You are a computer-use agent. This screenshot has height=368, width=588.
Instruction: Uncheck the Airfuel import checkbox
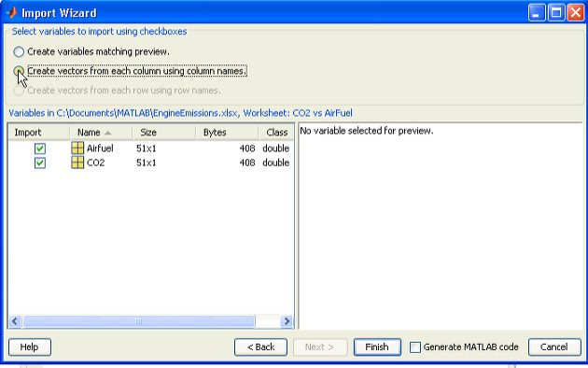40,149
